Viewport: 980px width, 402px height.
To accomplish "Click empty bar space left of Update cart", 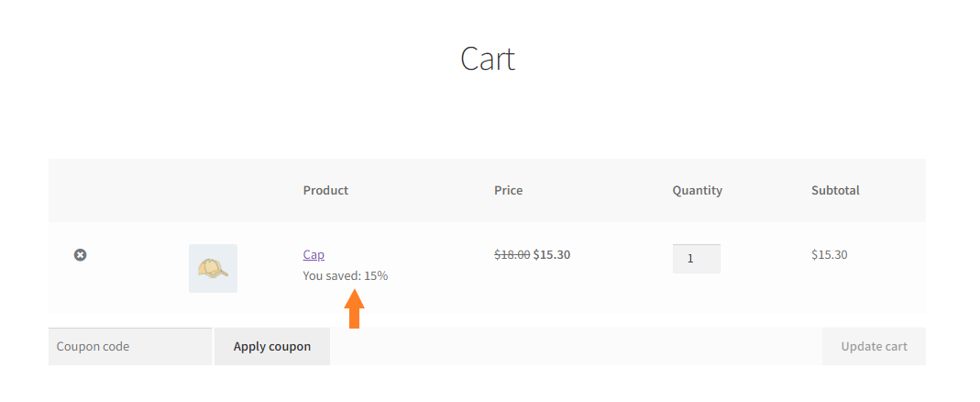I will tap(575, 346).
